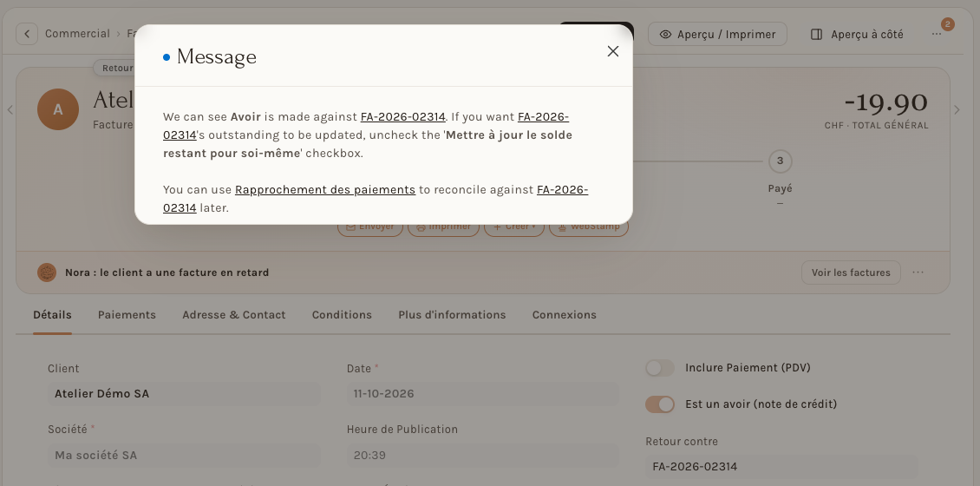Open the FA-2026-02314 link after 'made against'
980x486 pixels.
coord(403,117)
